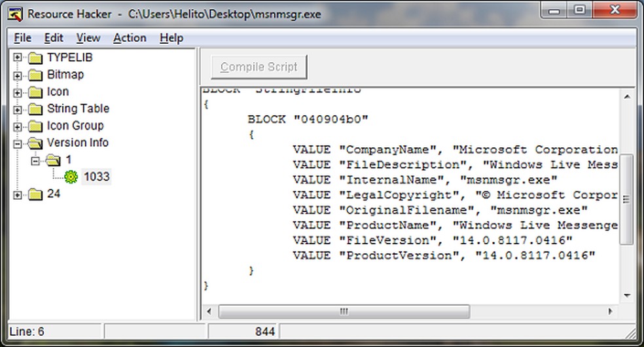Viewport: 644px width, 347px height.
Task: Click the "InternalName" value line
Action: [x=425, y=180]
